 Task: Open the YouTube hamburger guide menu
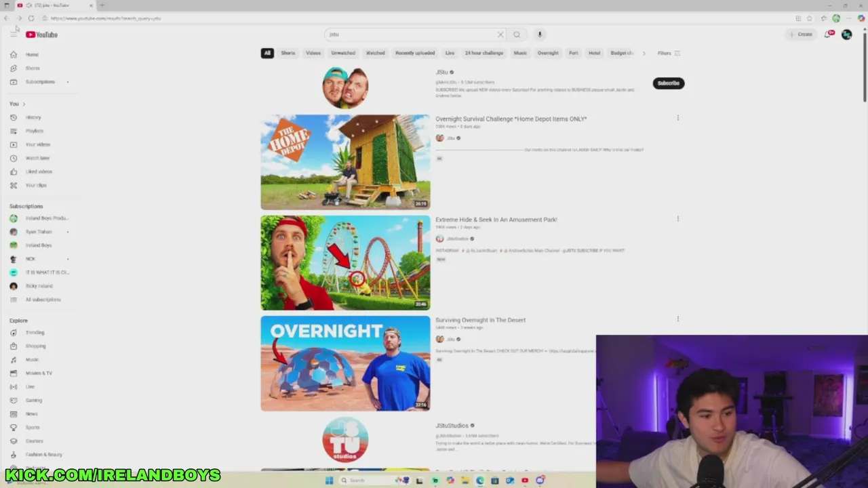click(14, 35)
